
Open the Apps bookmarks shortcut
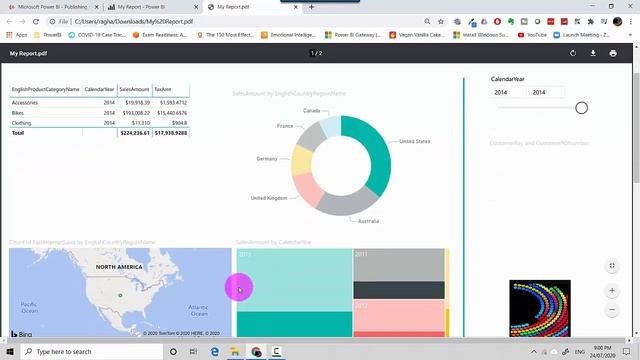pos(17,35)
